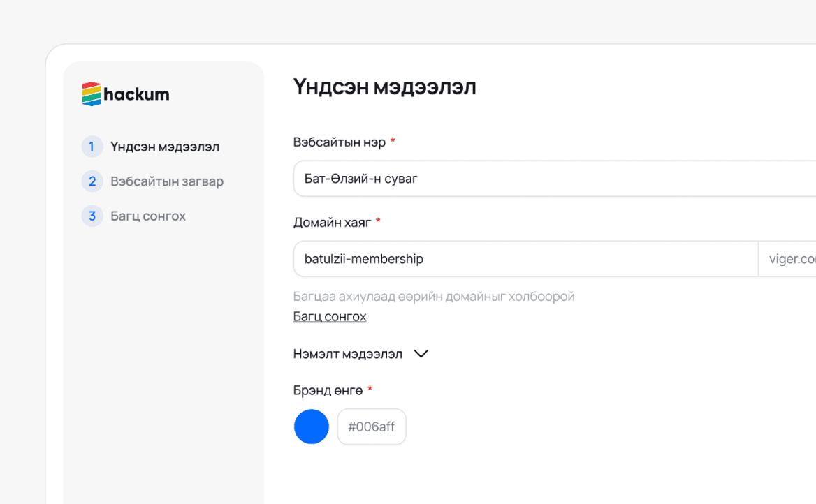Select the #006aff hex color field

[x=372, y=427]
